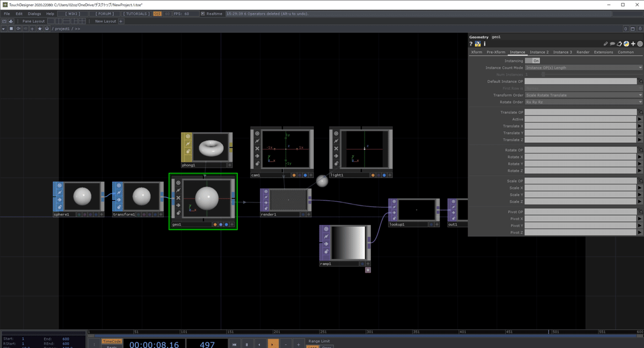Image resolution: width=644 pixels, height=348 pixels.
Task: Click the bypass X flag on the geo1 node
Action: 178,198
